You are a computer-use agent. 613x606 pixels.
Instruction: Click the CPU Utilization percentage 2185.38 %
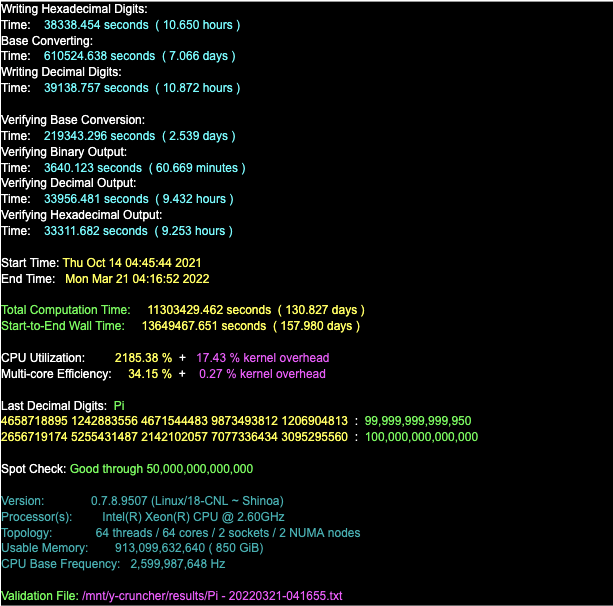pos(143,358)
